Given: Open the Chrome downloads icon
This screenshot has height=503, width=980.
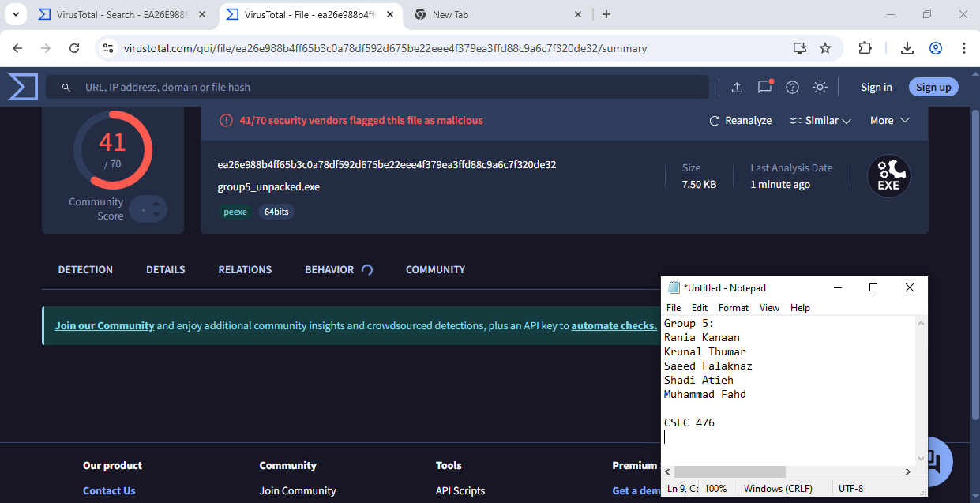Looking at the screenshot, I should click(x=907, y=48).
